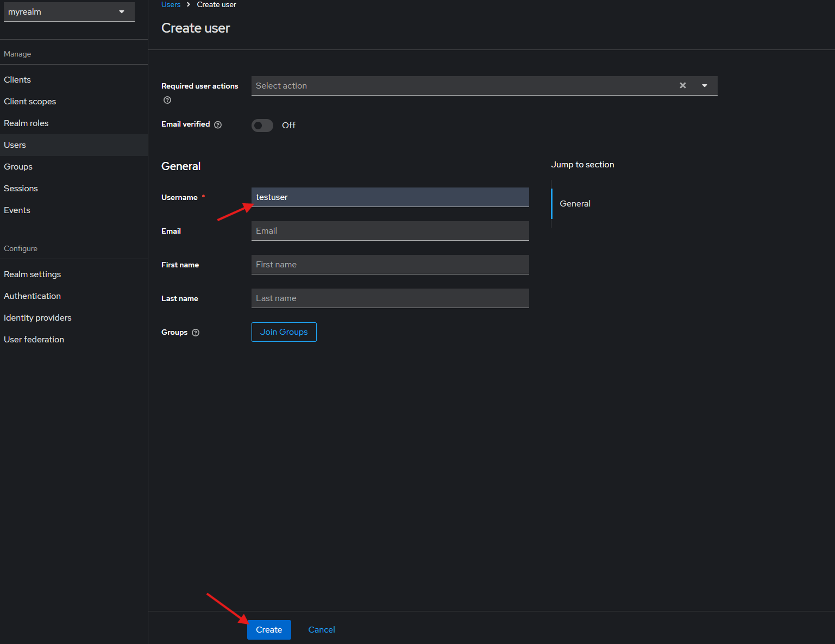835x644 pixels.
Task: Click the Join Groups button
Action: tap(284, 332)
